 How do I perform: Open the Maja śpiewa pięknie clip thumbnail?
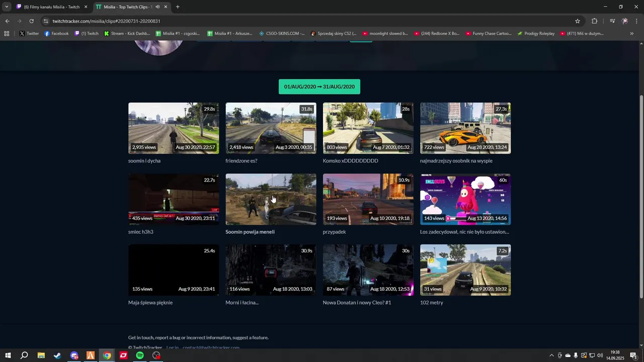[x=174, y=270]
